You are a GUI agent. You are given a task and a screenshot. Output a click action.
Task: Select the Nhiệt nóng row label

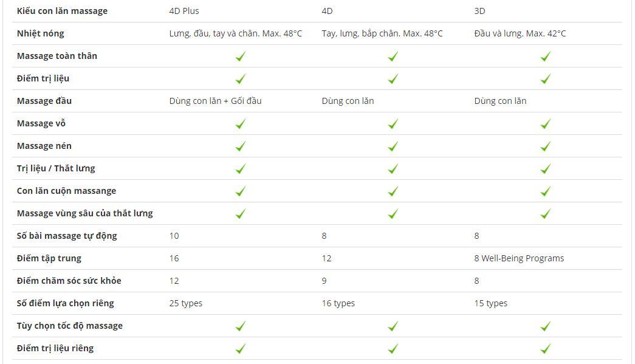[x=40, y=33]
